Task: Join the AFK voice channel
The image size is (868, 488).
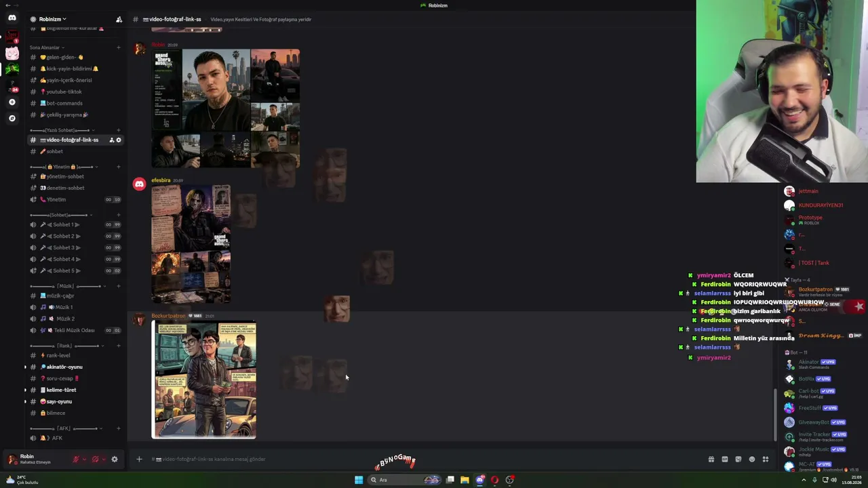Action: (75, 439)
